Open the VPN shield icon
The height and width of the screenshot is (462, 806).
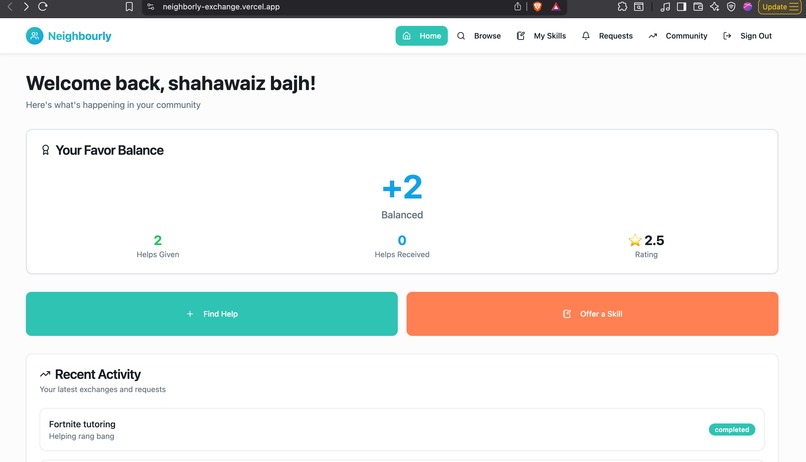[731, 7]
